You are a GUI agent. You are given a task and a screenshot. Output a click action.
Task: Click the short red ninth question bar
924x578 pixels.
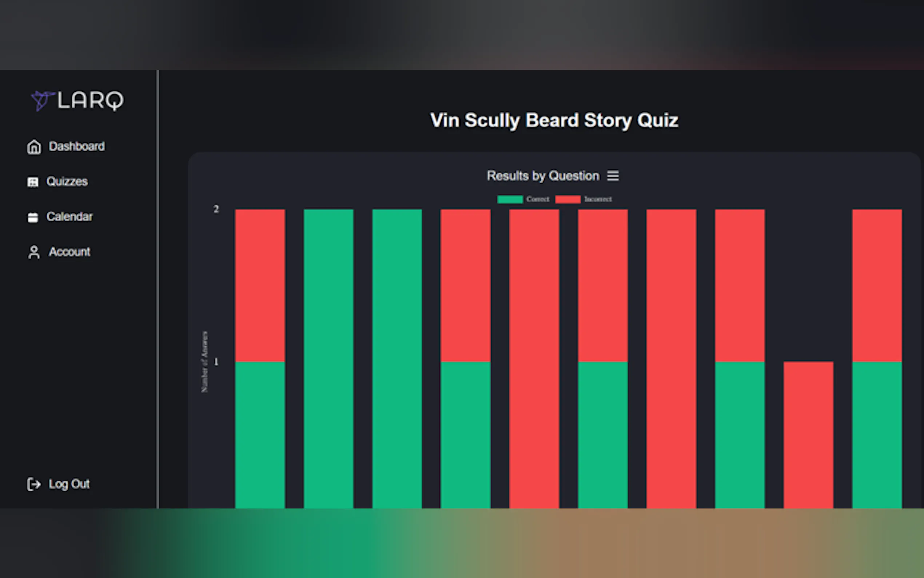[x=808, y=434]
